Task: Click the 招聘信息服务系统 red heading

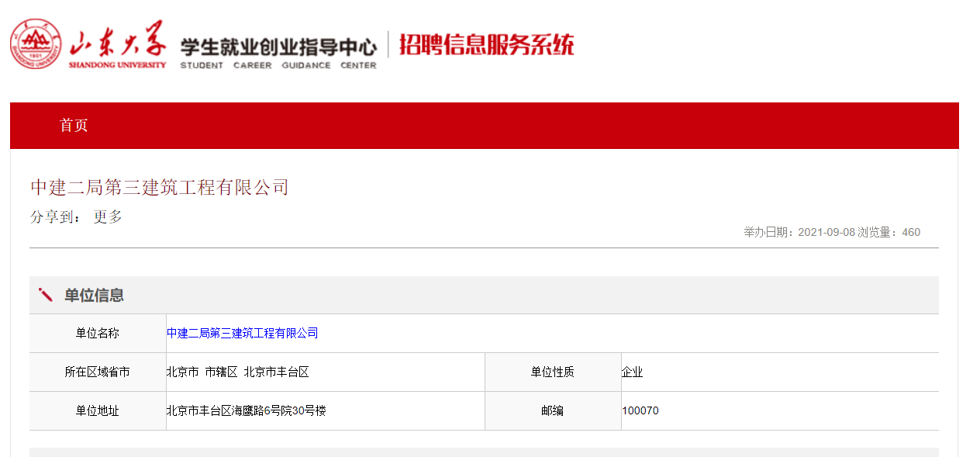Action: click(486, 44)
